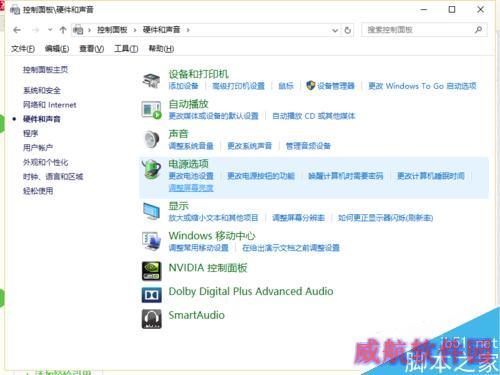Screen dimensions: 500x375
Task: Click the Windows Mobility Center (移动中心) icon
Action: click(151, 241)
